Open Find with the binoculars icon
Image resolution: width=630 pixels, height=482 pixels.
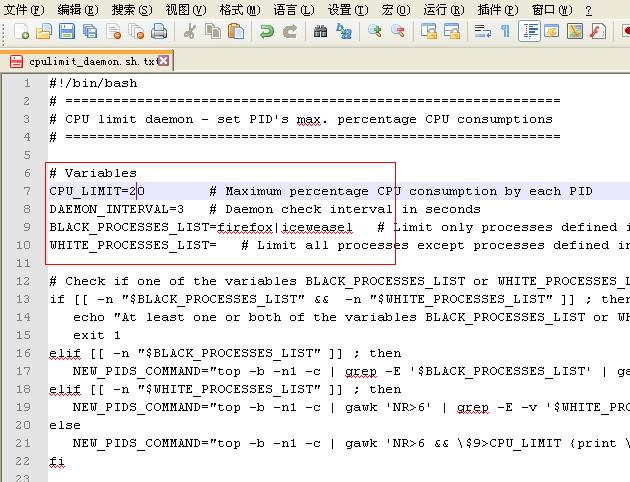320,31
